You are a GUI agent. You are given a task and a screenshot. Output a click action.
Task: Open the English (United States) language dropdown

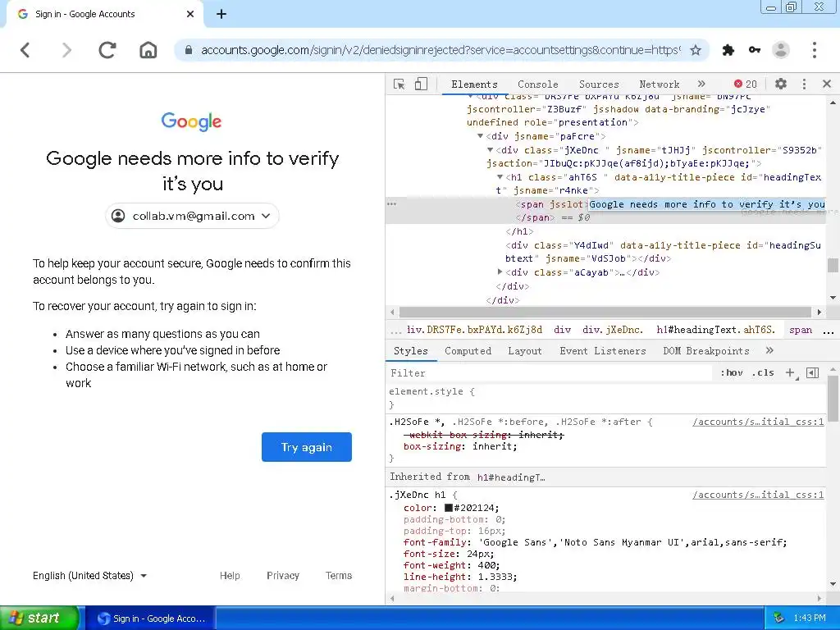tap(89, 575)
